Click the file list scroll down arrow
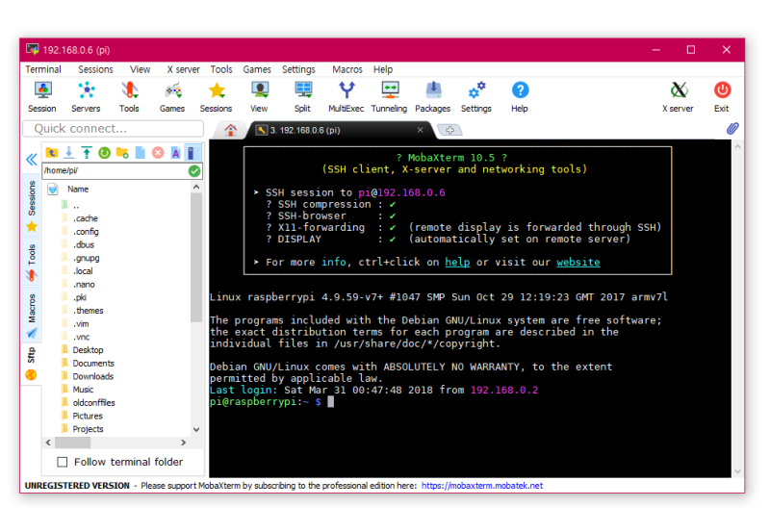Image resolution: width=770 pixels, height=532 pixels. (x=196, y=429)
